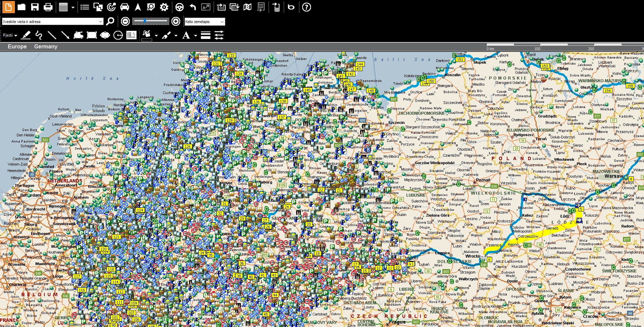644x327 pixels.
Task: Apply the font color A button
Action: (x=186, y=35)
